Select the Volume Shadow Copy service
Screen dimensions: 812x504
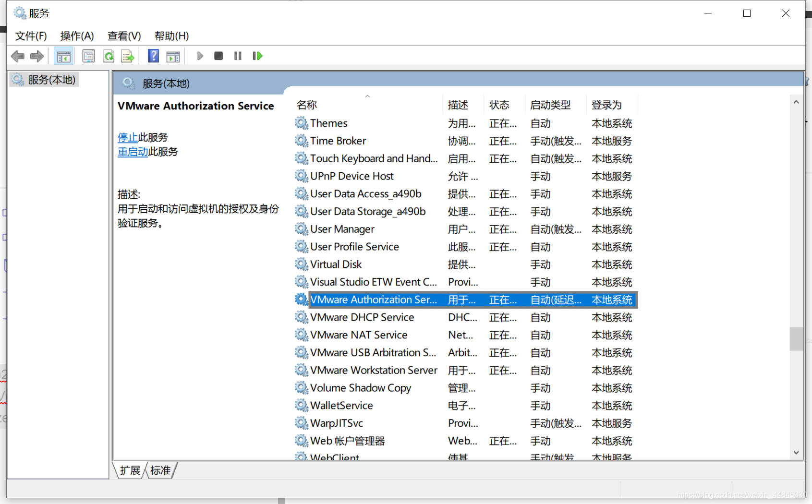pyautogui.click(x=466, y=388)
